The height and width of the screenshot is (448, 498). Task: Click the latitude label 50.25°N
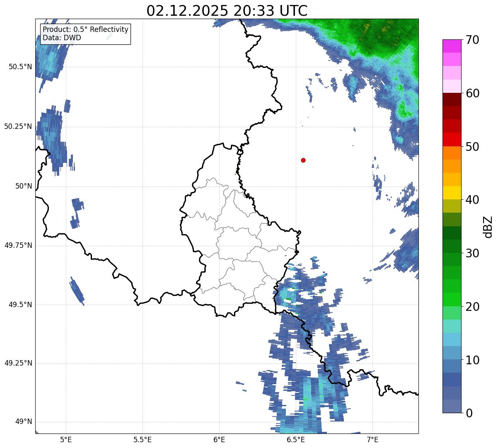18,126
